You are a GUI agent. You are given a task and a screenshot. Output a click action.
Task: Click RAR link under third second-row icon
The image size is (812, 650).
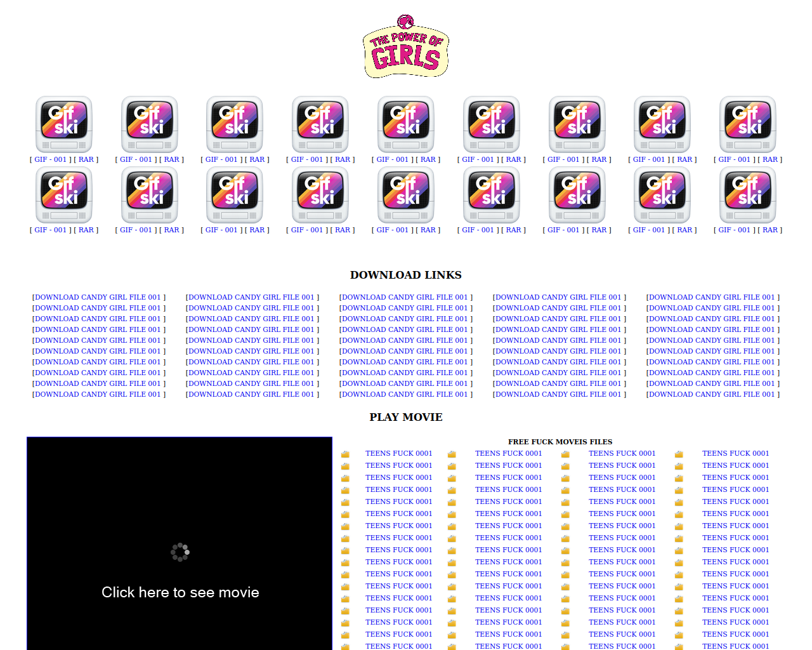257,230
